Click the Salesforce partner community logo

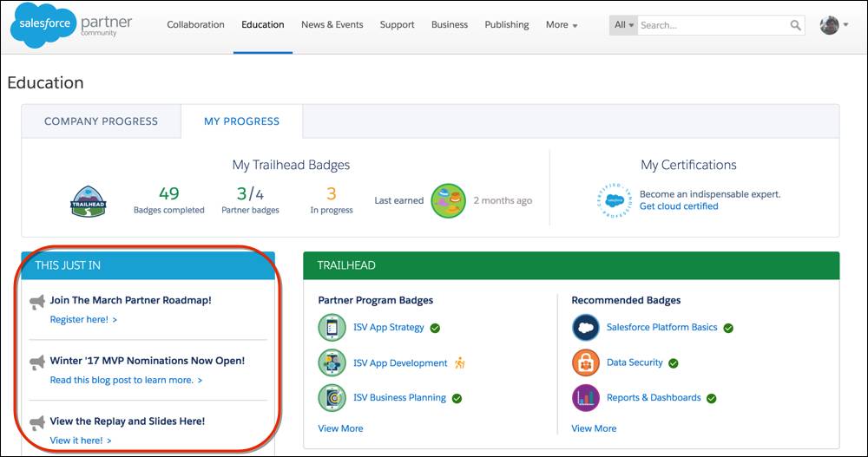71,25
